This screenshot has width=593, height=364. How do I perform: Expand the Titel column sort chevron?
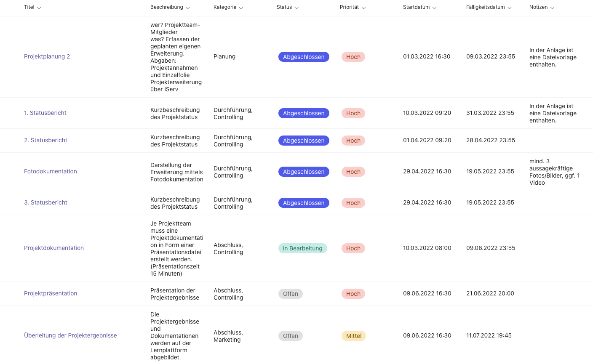(x=39, y=8)
